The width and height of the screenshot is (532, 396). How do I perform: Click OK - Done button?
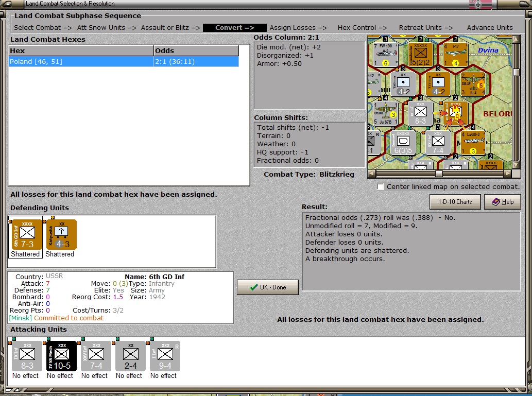[268, 287]
